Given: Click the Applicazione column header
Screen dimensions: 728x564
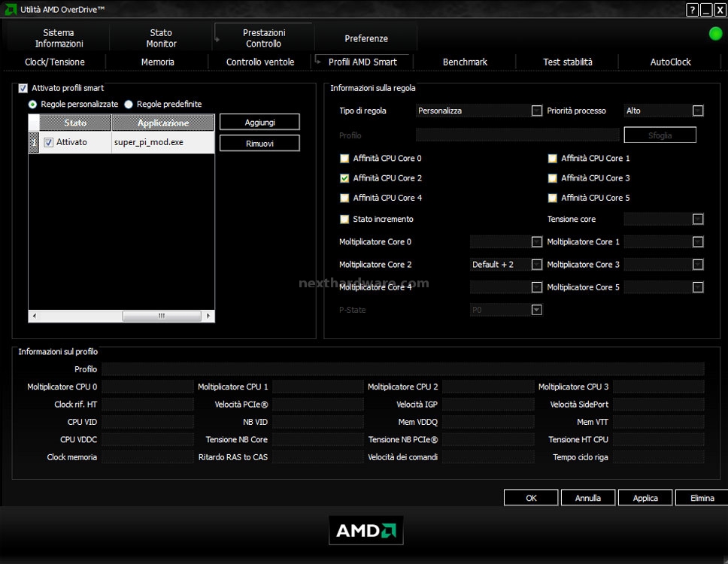Looking at the screenshot, I should pyautogui.click(x=163, y=123).
